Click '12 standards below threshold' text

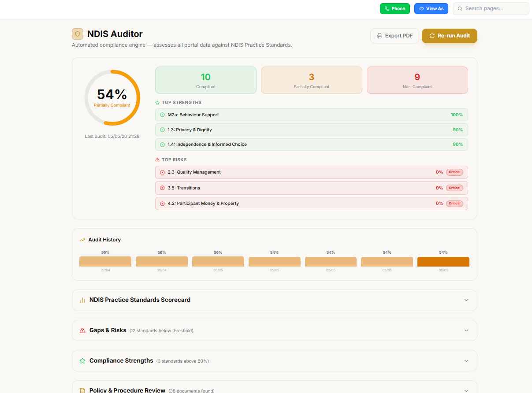pyautogui.click(x=161, y=331)
